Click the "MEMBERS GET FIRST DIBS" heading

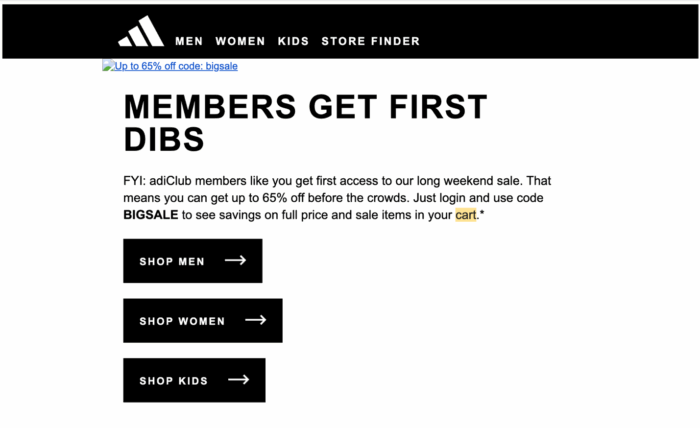pos(304,122)
